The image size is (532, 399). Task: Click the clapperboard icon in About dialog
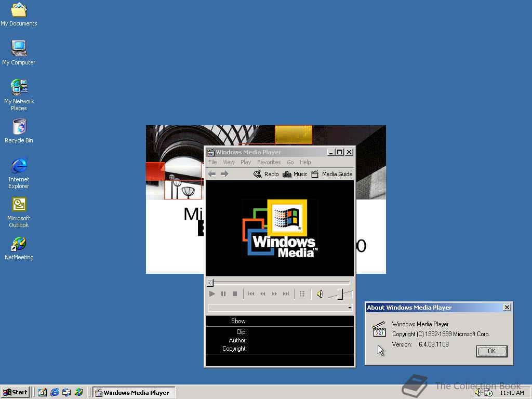pyautogui.click(x=379, y=329)
